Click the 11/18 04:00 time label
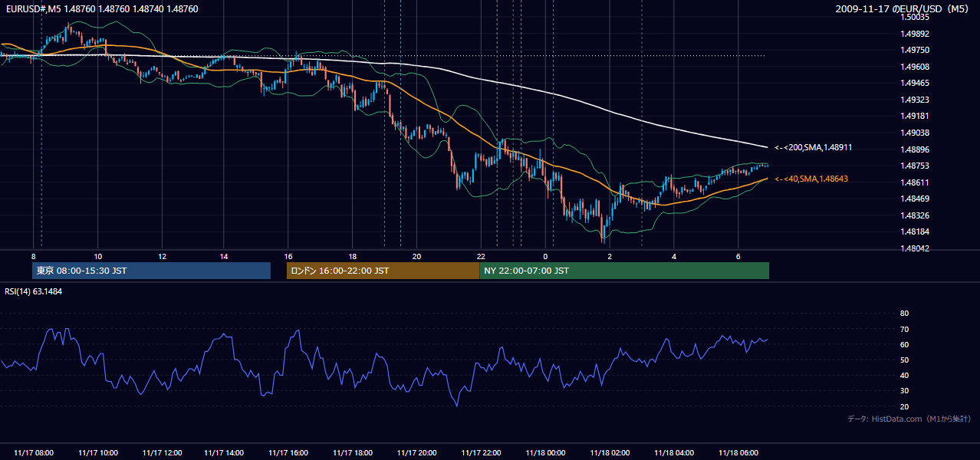The height and width of the screenshot is (460, 980). (x=674, y=453)
